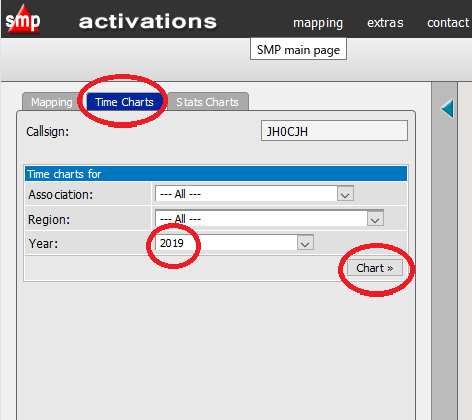
Task: Click the activations header title
Action: [x=148, y=21]
